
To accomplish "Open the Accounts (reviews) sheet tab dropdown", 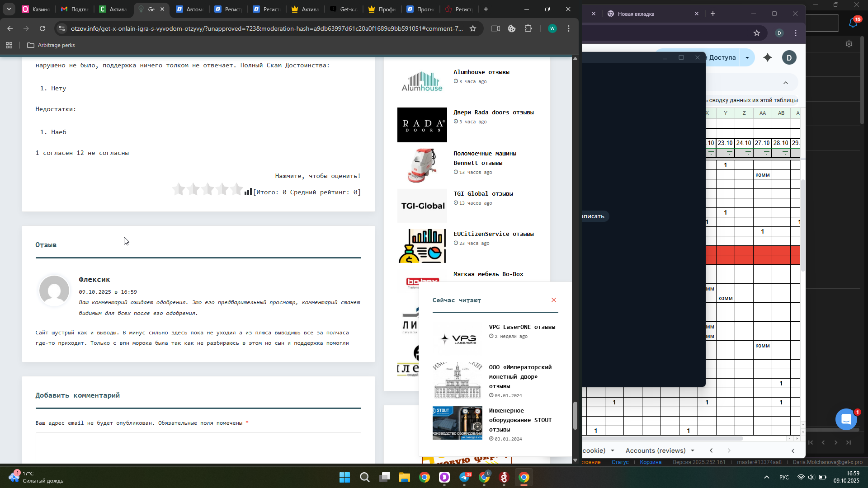I will [x=692, y=450].
